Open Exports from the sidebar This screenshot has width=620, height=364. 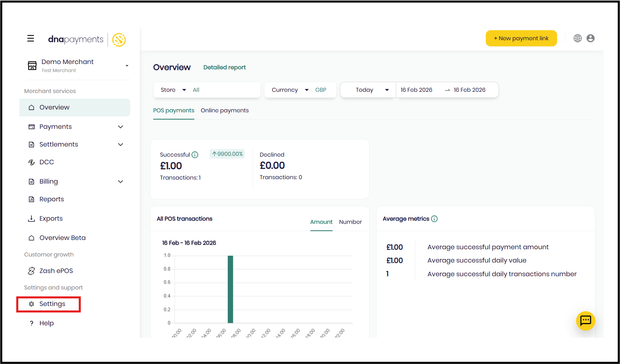tap(51, 219)
